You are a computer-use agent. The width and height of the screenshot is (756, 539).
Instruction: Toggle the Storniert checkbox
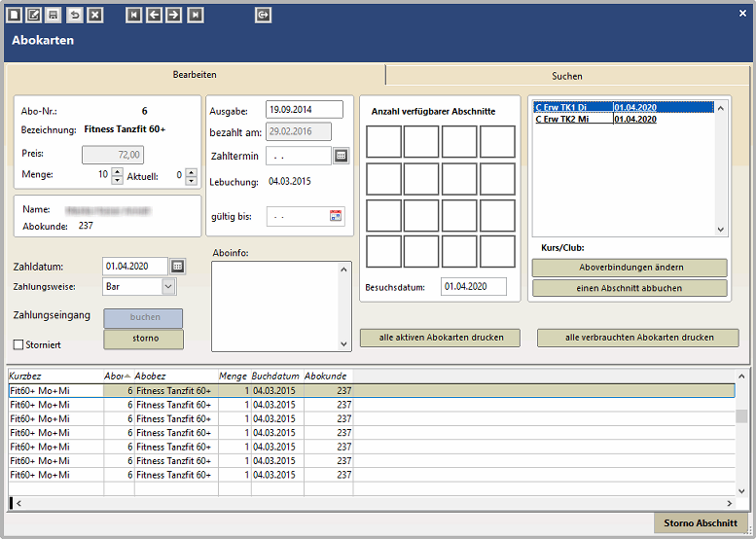pyautogui.click(x=18, y=344)
